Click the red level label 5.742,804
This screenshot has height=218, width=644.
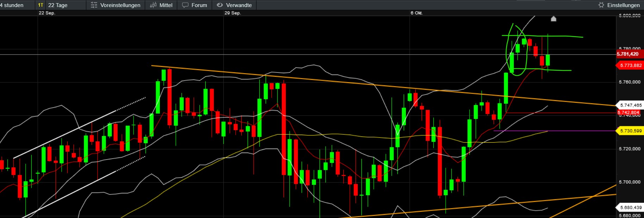tap(628, 113)
